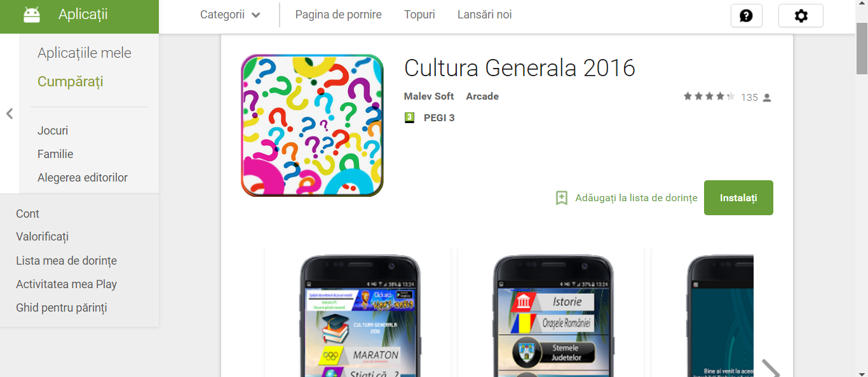Go to Pagina de pornire tab
The height and width of the screenshot is (377, 868).
click(x=339, y=15)
